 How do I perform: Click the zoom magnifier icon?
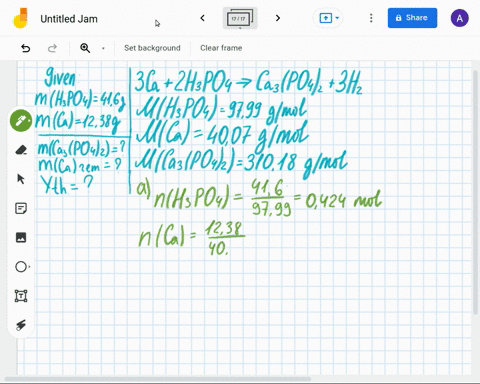click(85, 48)
